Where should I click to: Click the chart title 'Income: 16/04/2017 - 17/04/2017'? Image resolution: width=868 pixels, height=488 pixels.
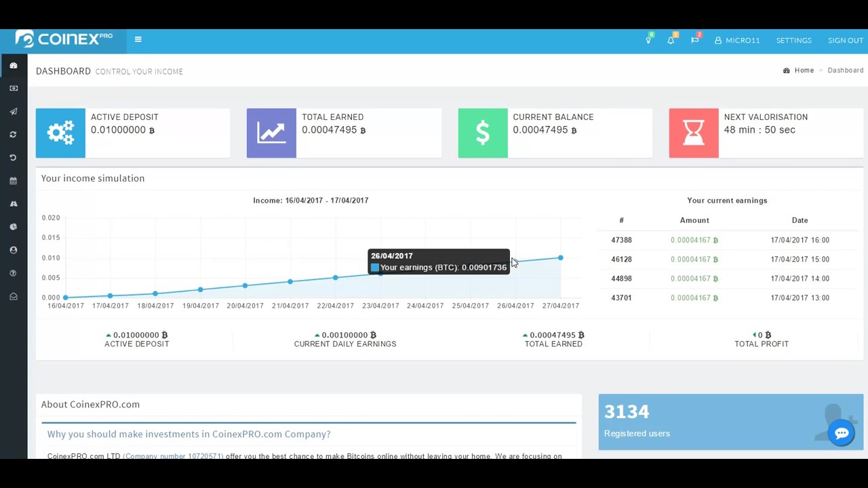point(311,201)
